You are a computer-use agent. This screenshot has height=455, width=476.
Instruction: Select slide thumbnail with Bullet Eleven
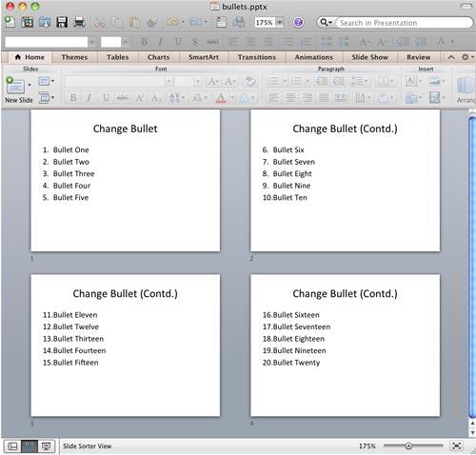pos(126,346)
